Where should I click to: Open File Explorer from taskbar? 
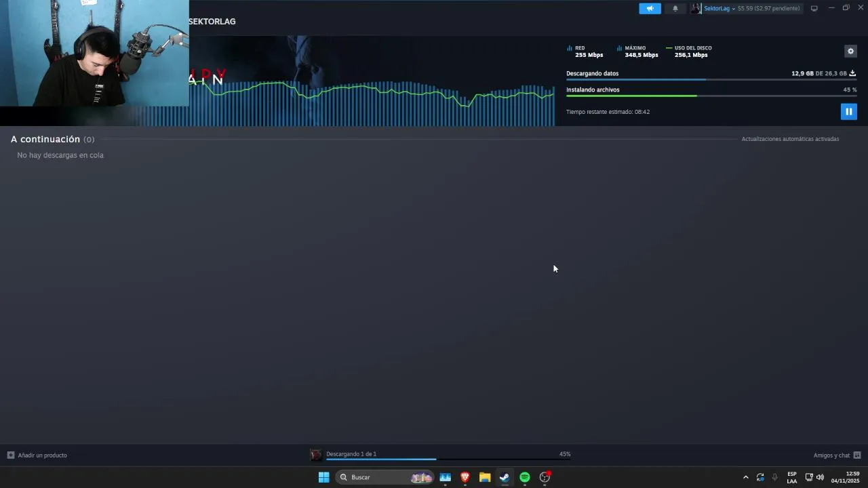485,477
